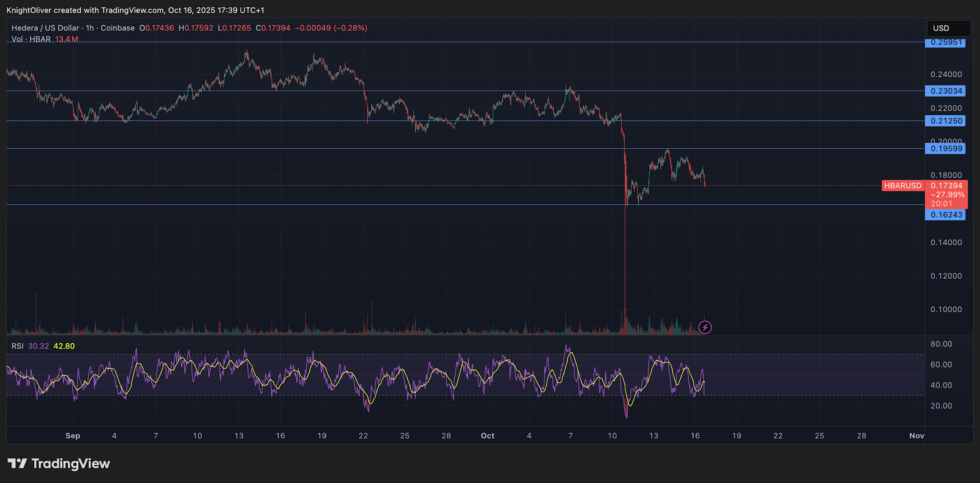Click the yellow RSI value 42.80
This screenshot has width=980, height=483.
(x=64, y=346)
